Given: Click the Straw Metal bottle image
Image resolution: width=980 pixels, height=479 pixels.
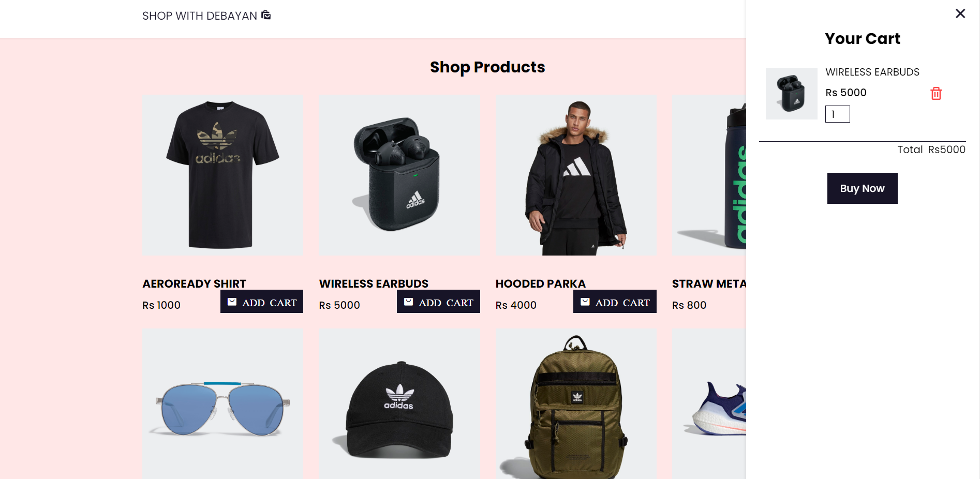Looking at the screenshot, I should click(709, 175).
